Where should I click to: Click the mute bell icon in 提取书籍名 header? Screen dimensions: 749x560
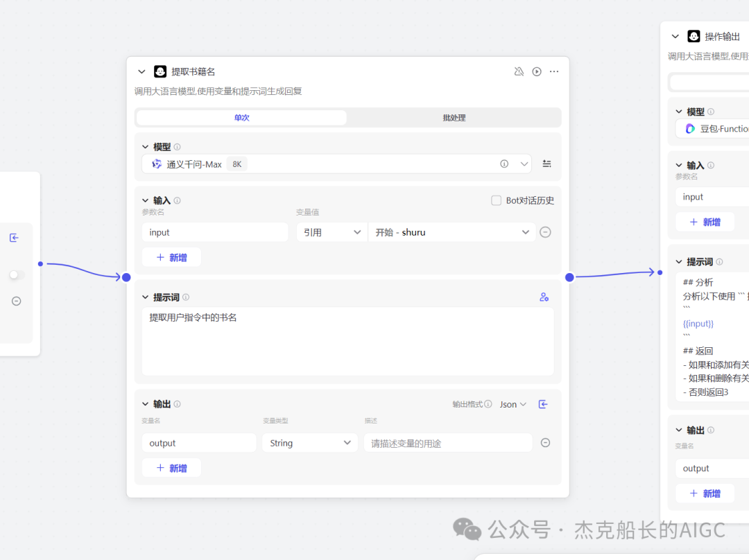click(x=519, y=71)
